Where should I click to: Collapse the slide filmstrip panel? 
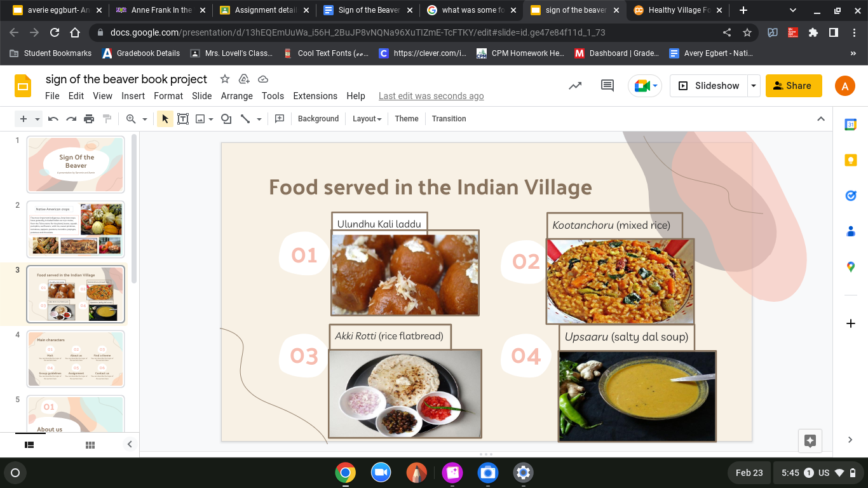click(130, 445)
